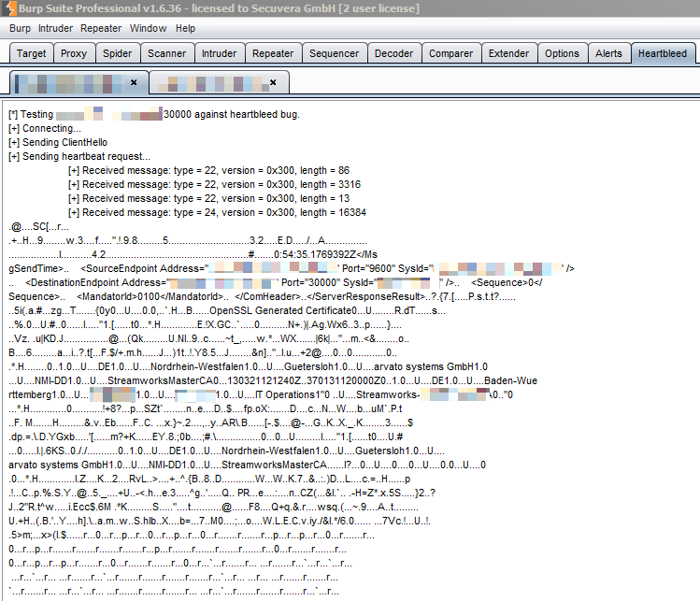Open the Help menu
The width and height of the screenshot is (700, 601).
coord(185,29)
